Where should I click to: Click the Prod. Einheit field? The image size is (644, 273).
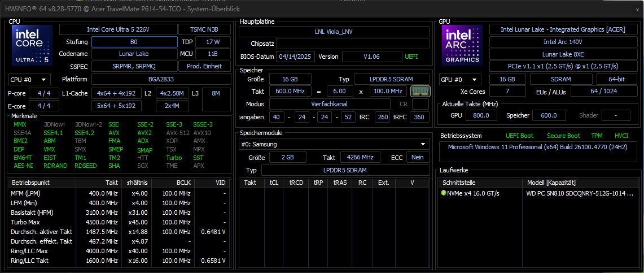204,66
